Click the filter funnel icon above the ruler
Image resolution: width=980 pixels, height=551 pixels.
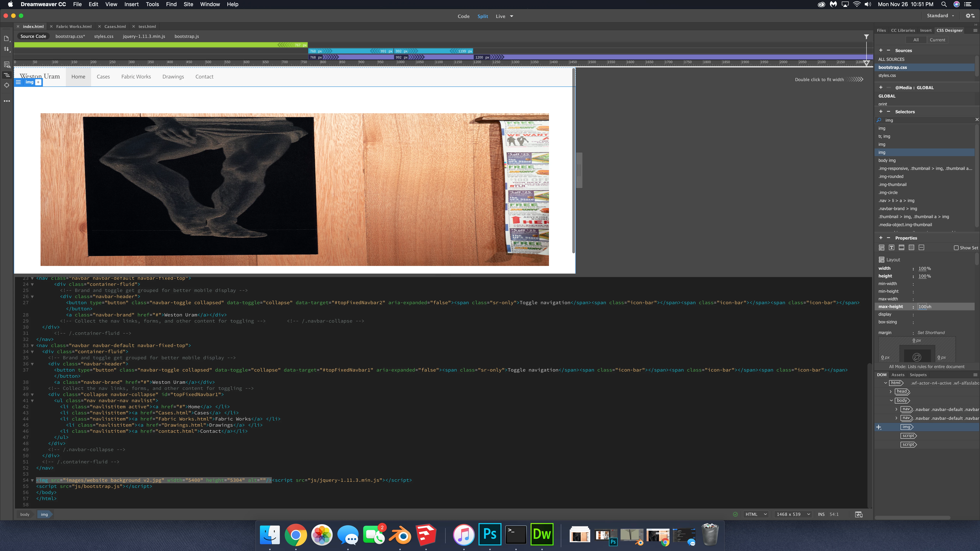pos(866,37)
